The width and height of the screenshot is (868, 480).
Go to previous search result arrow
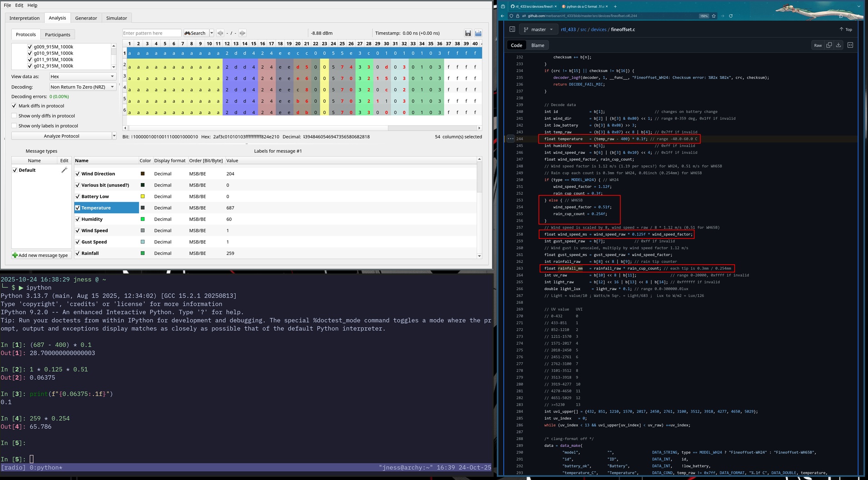[x=220, y=33]
